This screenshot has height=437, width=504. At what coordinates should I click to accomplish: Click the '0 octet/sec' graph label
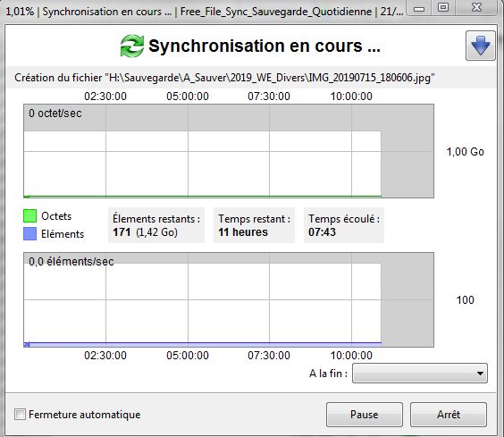pos(55,113)
